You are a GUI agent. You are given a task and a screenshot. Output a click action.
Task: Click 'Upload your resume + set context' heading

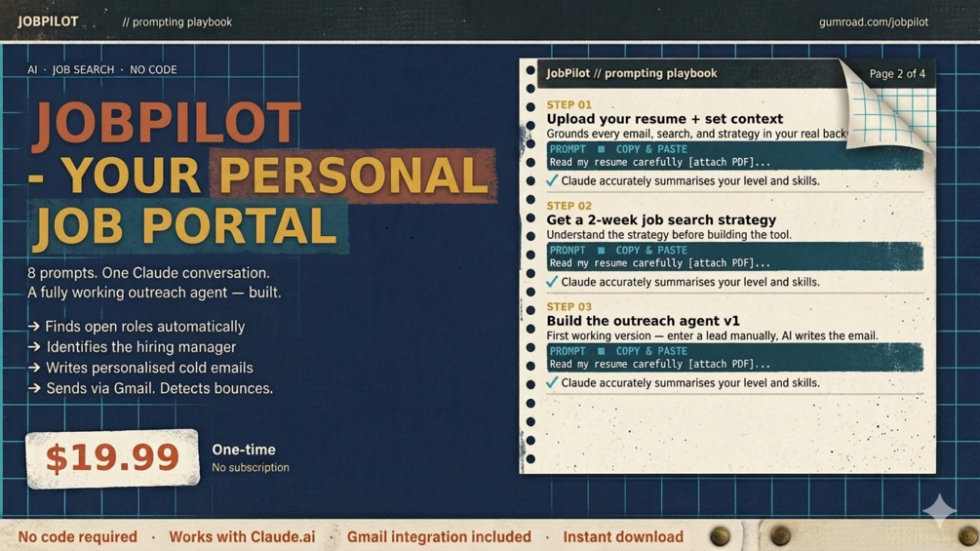click(664, 119)
